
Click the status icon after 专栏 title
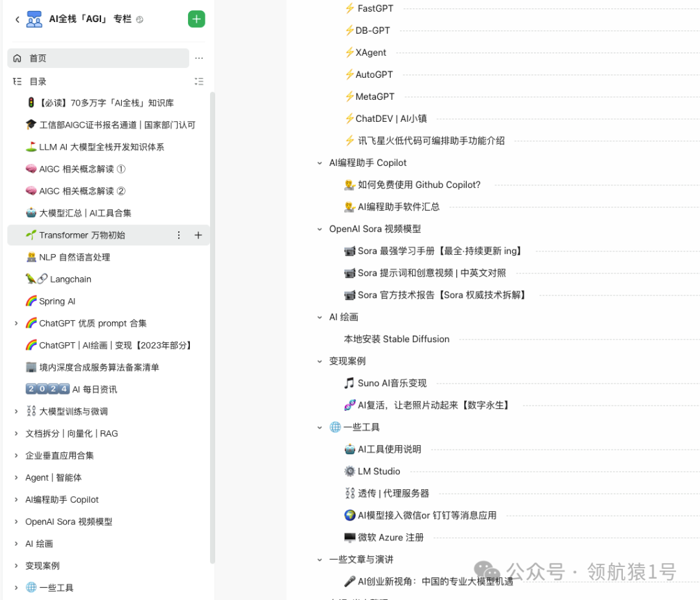coord(140,19)
